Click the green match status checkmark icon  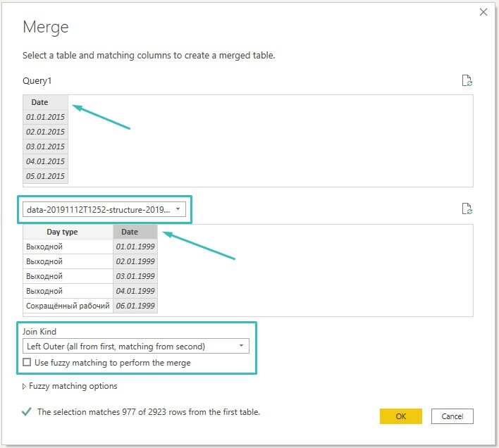click(27, 412)
